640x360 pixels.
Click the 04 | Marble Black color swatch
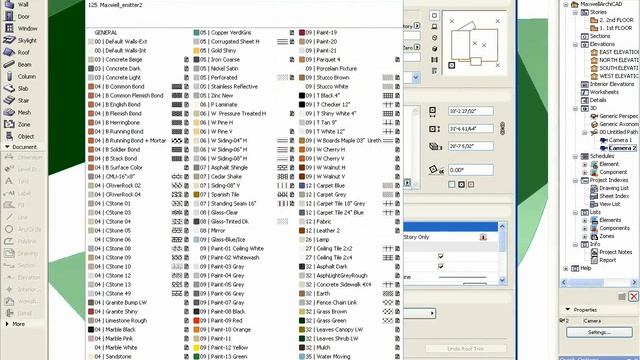click(x=91, y=330)
